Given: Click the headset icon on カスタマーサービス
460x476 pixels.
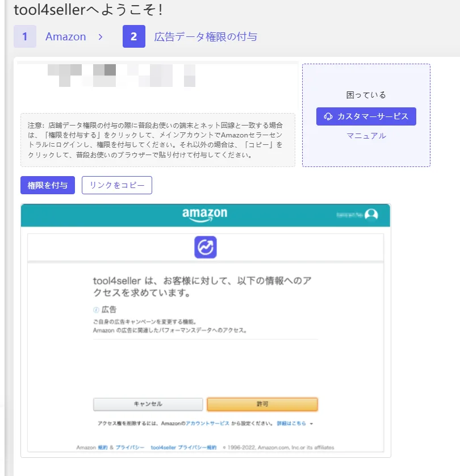Looking at the screenshot, I should (x=328, y=116).
